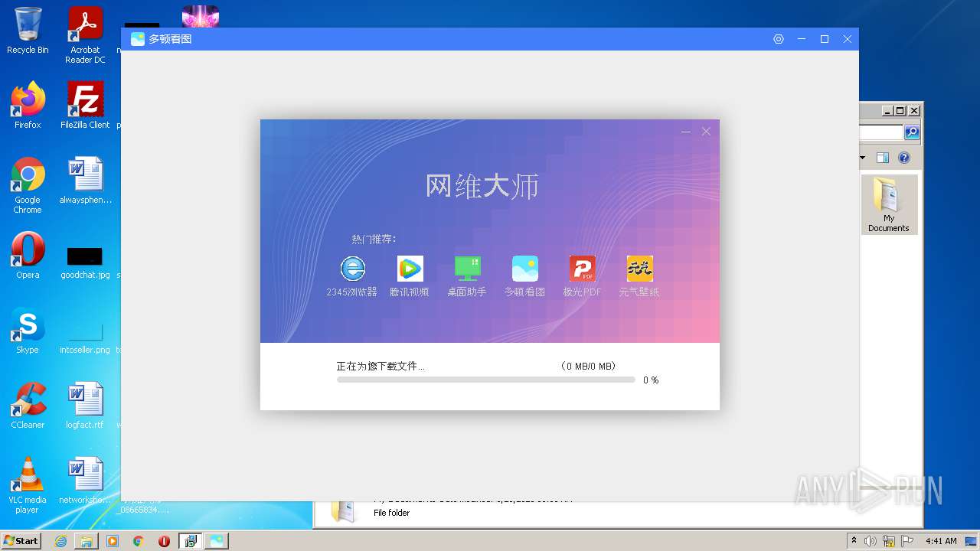Select VLC media player desktop shortcut
980x551 pixels.
28,485
